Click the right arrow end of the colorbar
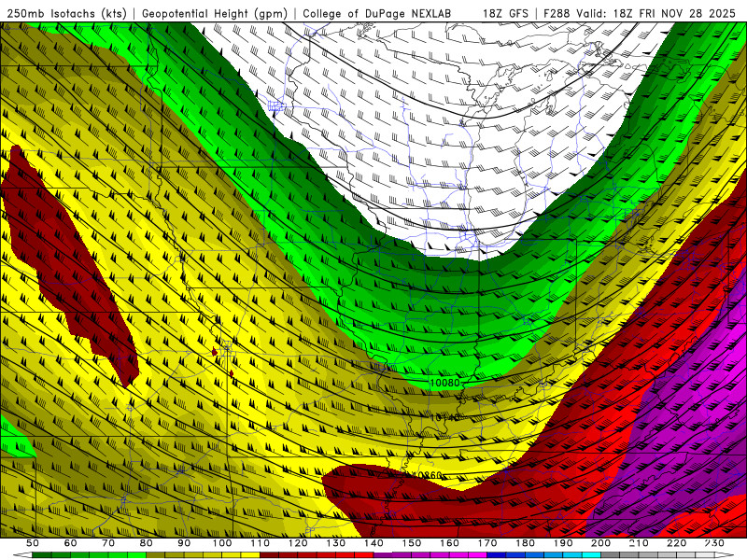 coord(725,555)
